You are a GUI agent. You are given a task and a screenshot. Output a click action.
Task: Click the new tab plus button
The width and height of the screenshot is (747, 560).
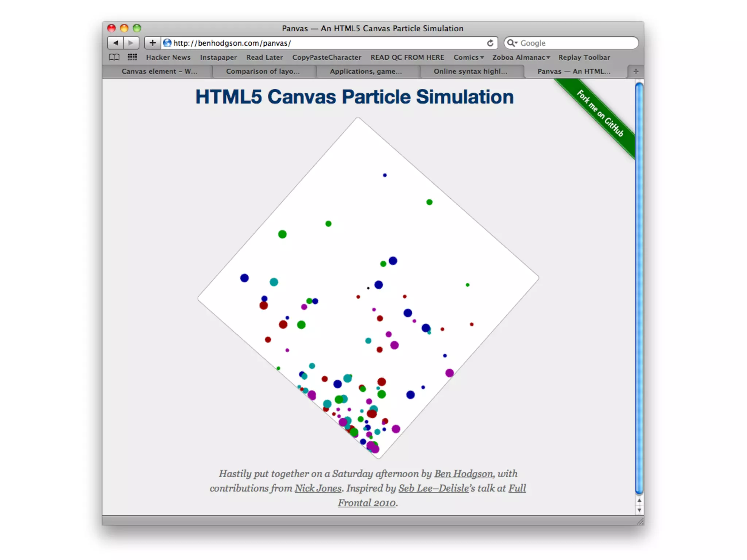[x=636, y=71]
